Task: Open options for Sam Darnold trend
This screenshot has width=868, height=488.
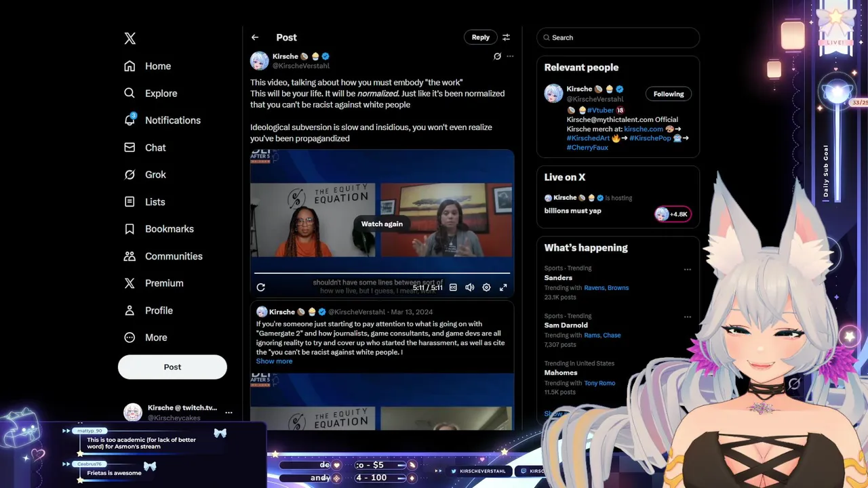Action: click(x=687, y=317)
